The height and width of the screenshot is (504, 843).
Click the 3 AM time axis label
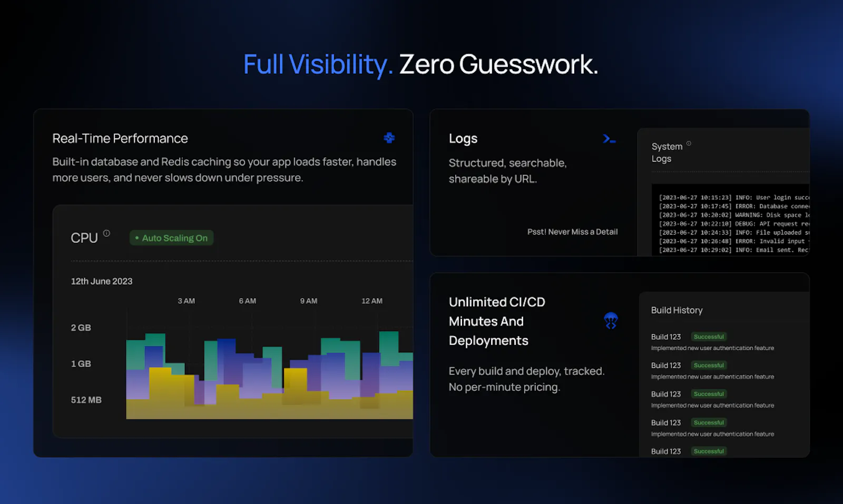186,301
